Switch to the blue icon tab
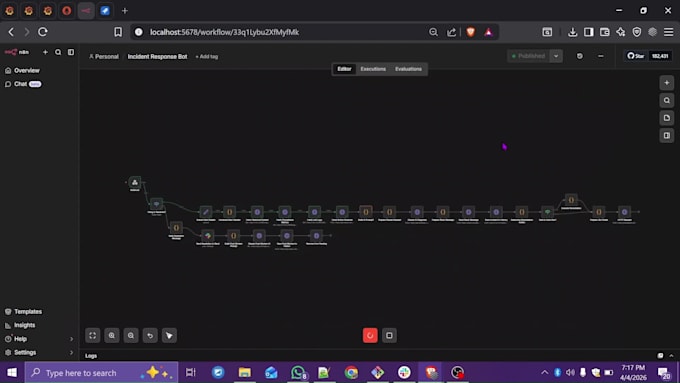680x383 pixels. [x=105, y=11]
